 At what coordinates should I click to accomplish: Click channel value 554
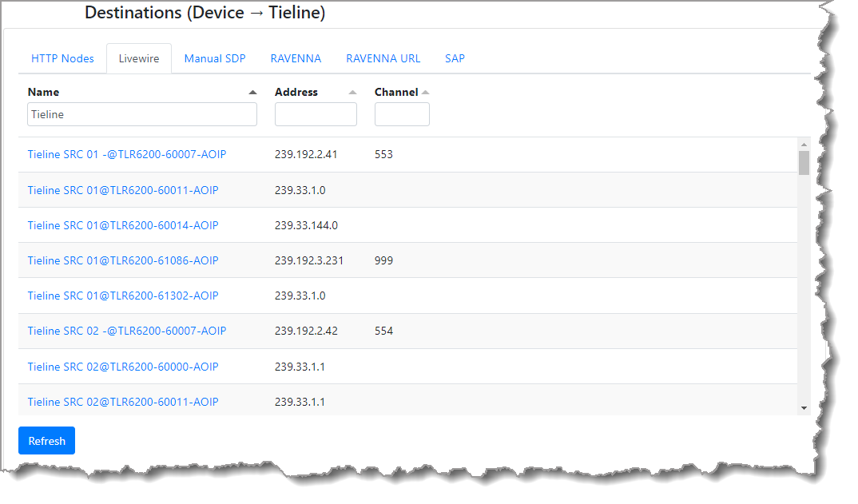(x=383, y=331)
